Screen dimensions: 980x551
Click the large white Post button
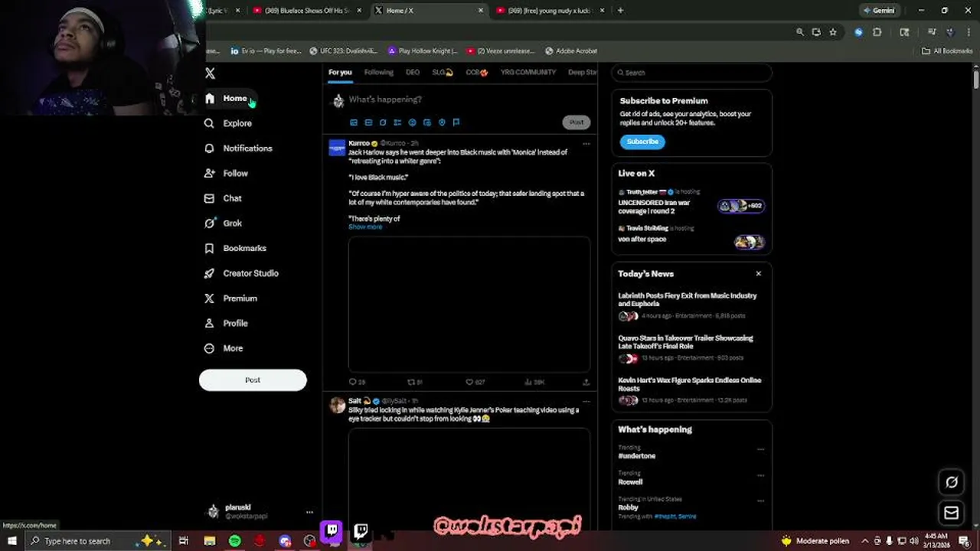coord(253,380)
